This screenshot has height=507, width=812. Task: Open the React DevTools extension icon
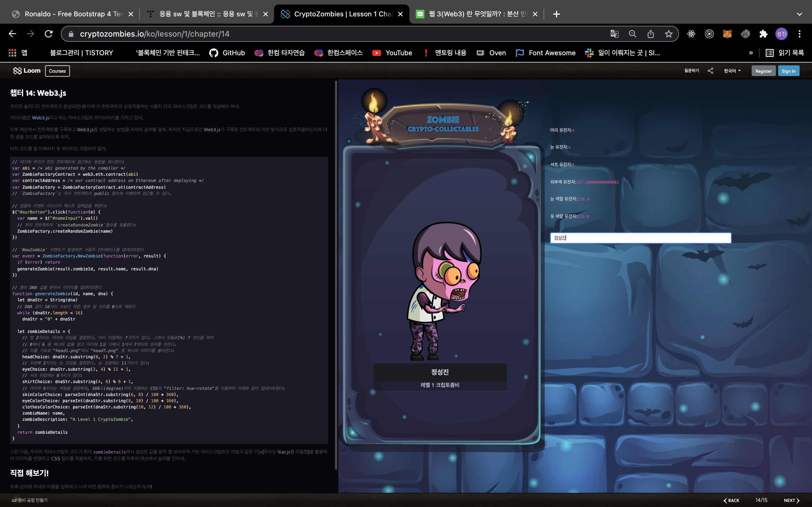pyautogui.click(x=691, y=34)
